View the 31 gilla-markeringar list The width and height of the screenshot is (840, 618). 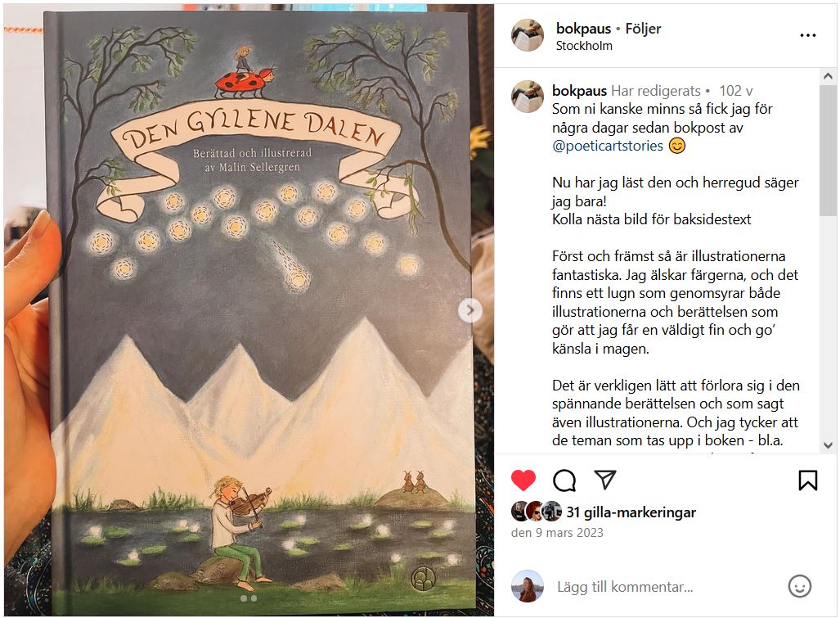(631, 512)
